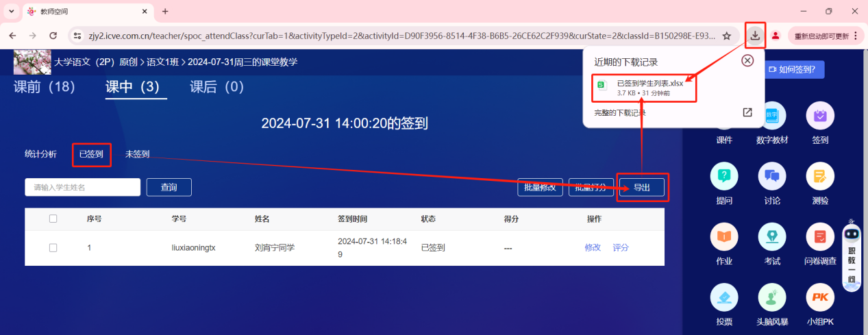Screen dimensions: 868x335
Task: Switch to the 未签到 tab
Action: [137, 154]
